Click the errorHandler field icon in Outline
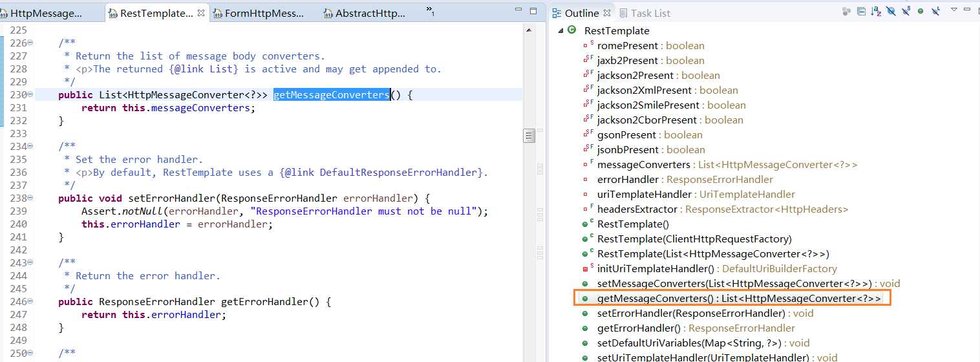 coord(586,179)
